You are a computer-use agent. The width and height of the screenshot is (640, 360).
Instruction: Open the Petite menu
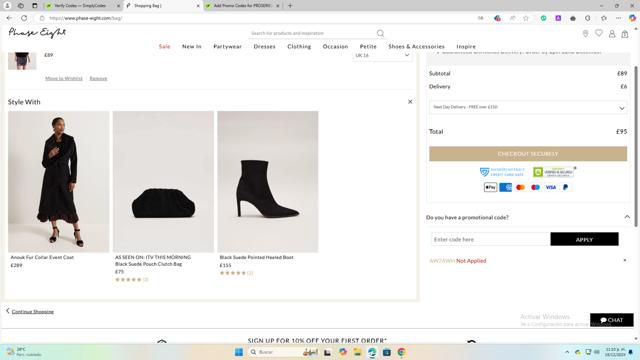368,47
